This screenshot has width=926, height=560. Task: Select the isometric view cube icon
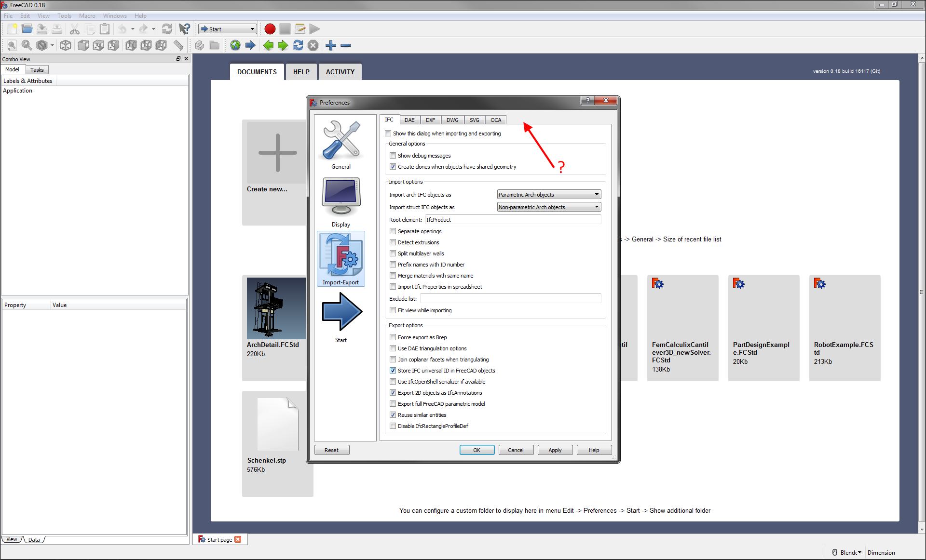[x=66, y=45]
